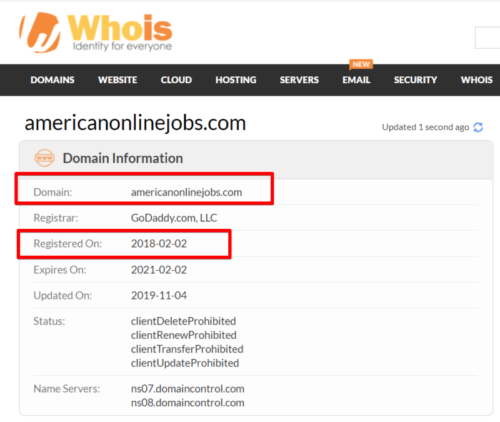Open the Website menu
This screenshot has width=500, height=422.
(x=118, y=80)
